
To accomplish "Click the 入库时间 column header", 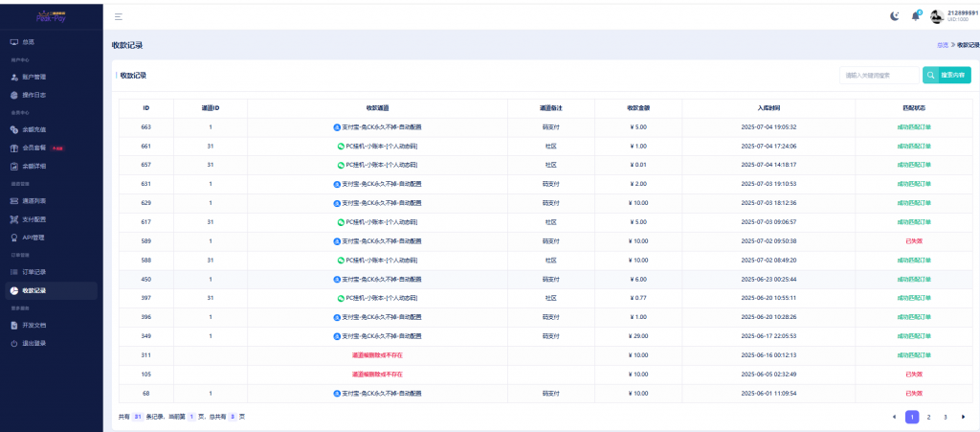I will [768, 108].
